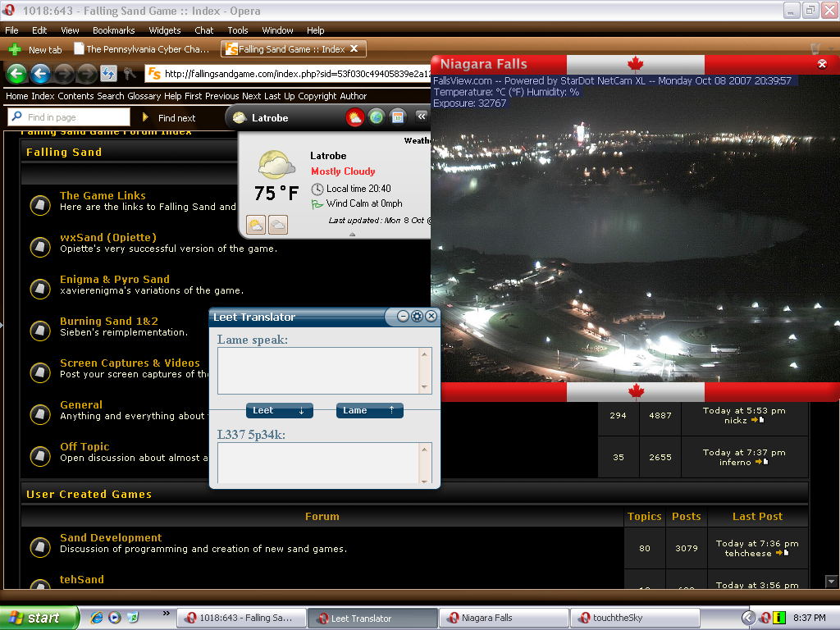Open the Bookmarks menu
Screen dimensions: 840x630
pyautogui.click(x=113, y=30)
